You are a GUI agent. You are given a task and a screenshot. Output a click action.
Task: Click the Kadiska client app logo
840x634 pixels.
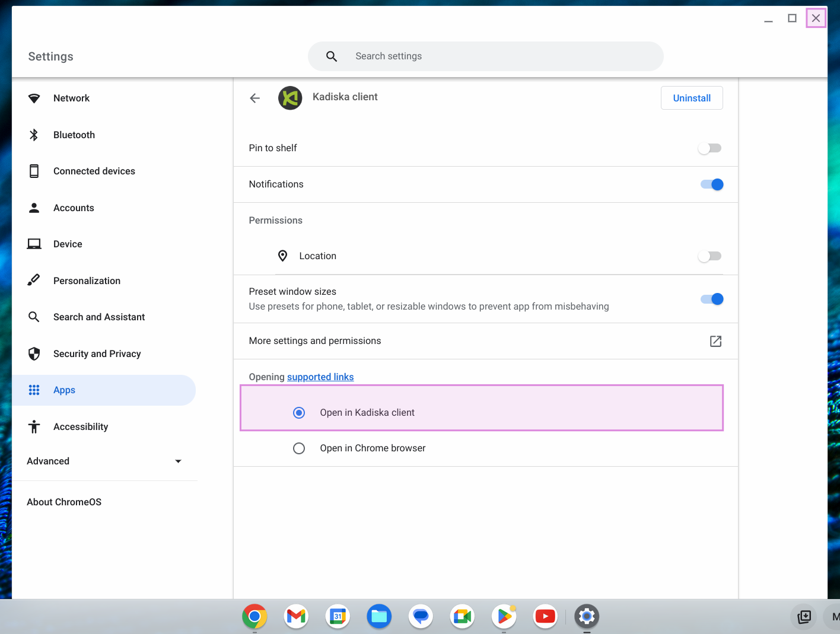pyautogui.click(x=290, y=98)
